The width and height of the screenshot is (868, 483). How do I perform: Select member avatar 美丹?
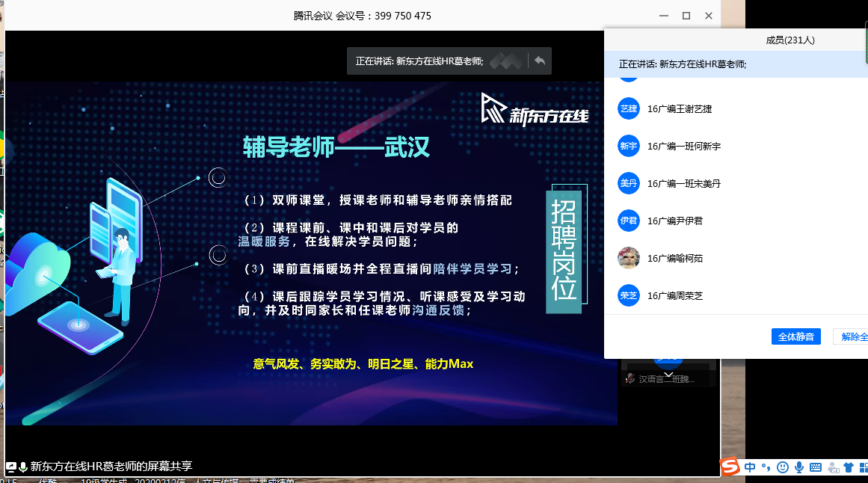[628, 183]
